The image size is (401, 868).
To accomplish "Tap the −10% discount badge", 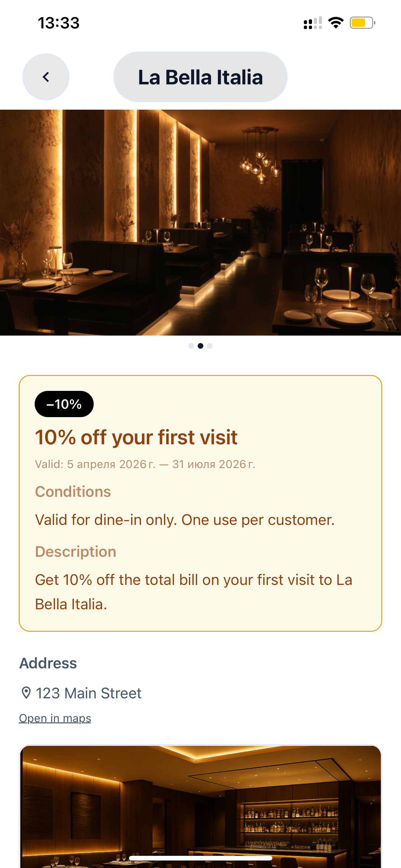I will (x=64, y=404).
